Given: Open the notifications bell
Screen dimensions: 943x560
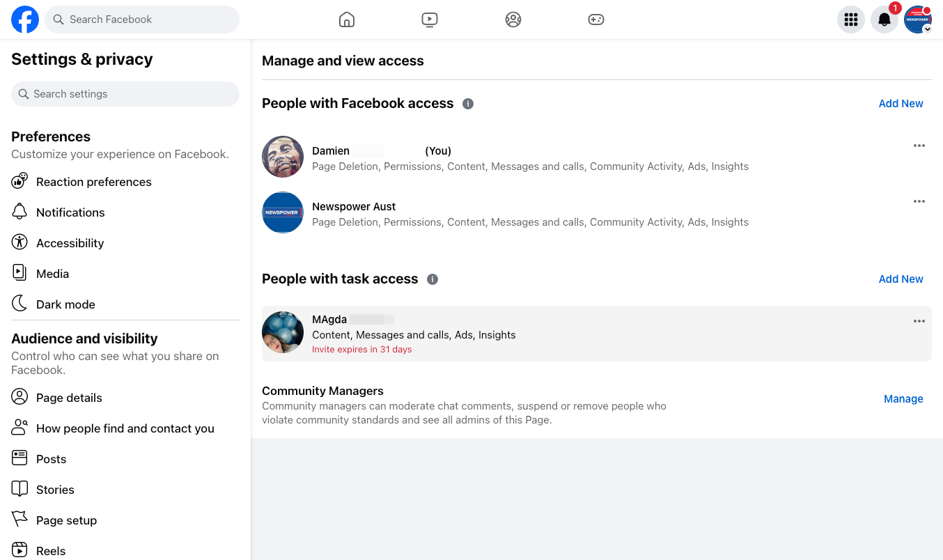Looking at the screenshot, I should click(x=884, y=20).
